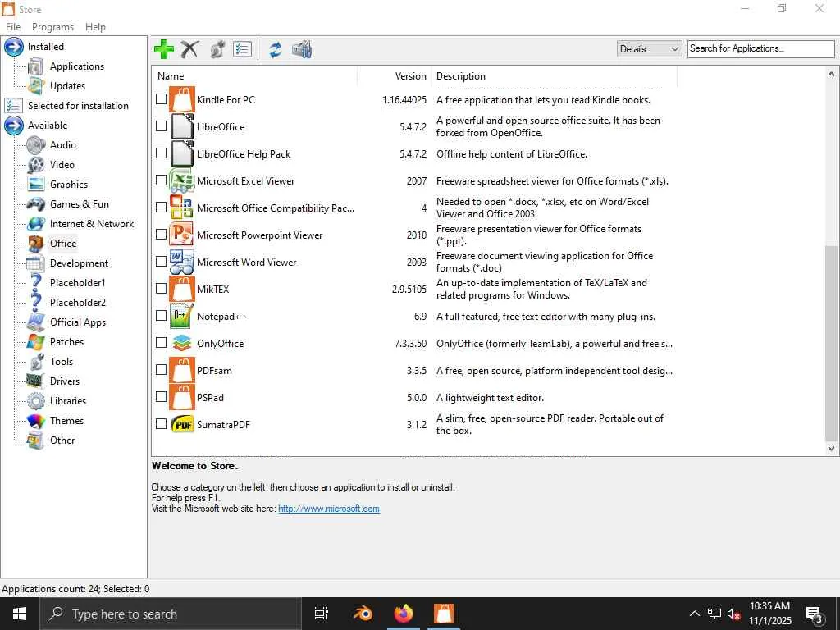Click the Official Apps laptop icon
Image resolution: width=840 pixels, height=630 pixels.
coord(36,322)
